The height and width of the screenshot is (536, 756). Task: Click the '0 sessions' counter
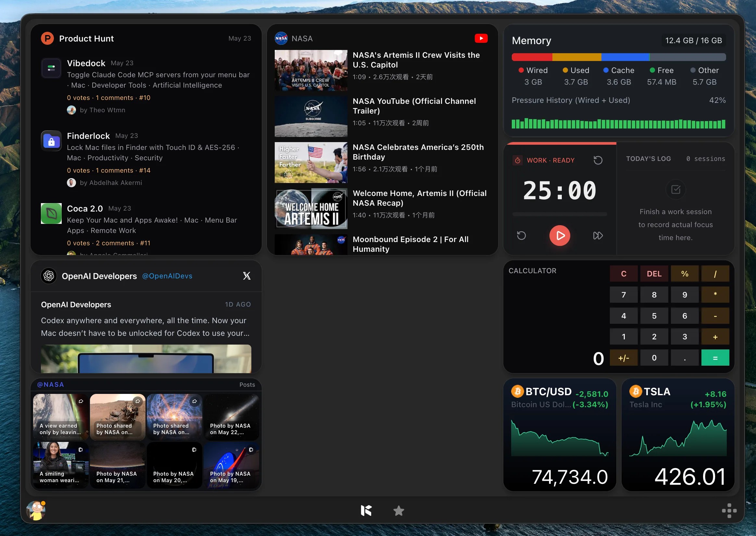pyautogui.click(x=706, y=159)
